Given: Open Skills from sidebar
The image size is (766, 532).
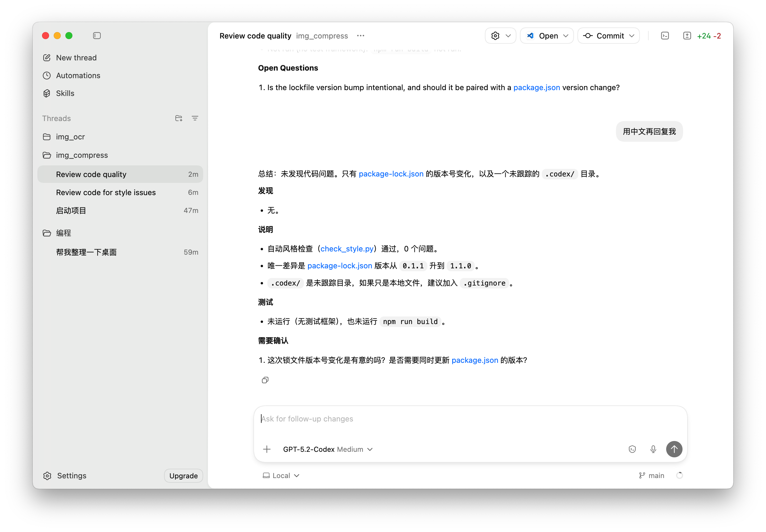Looking at the screenshot, I should coord(65,93).
